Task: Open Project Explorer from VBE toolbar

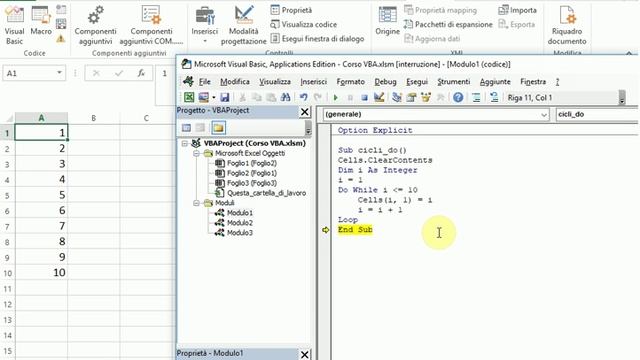Action: [x=396, y=97]
